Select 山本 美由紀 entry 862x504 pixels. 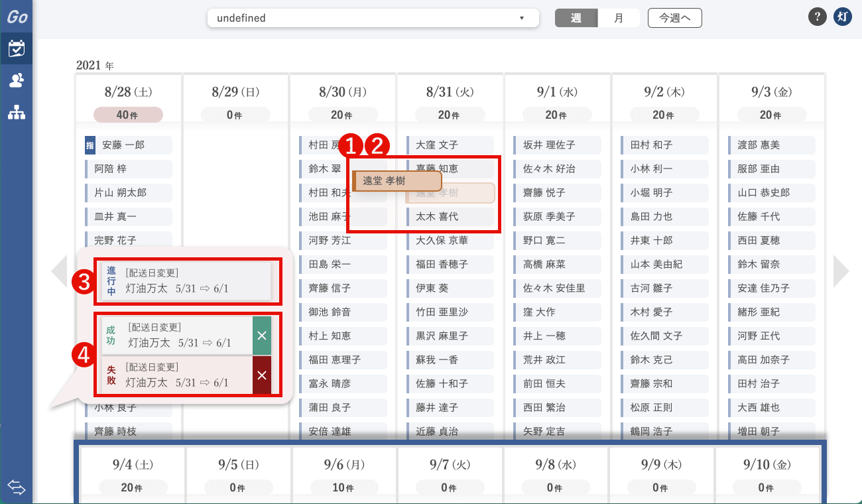(665, 265)
